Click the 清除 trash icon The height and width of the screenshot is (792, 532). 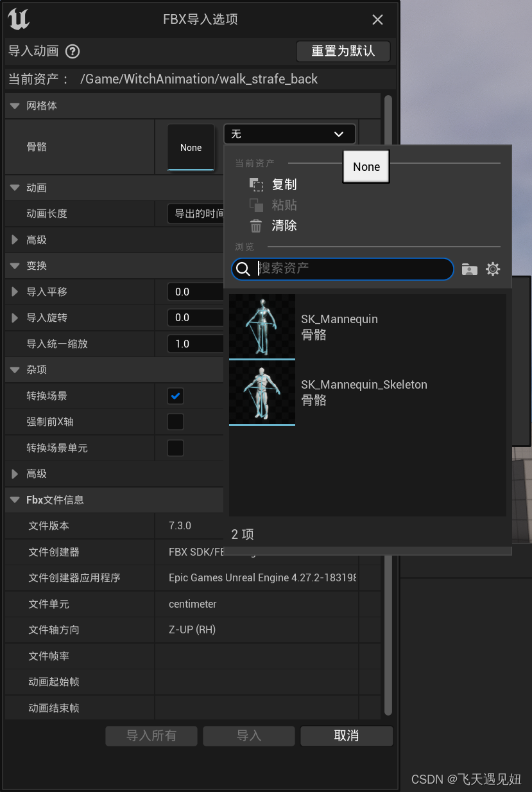(256, 226)
